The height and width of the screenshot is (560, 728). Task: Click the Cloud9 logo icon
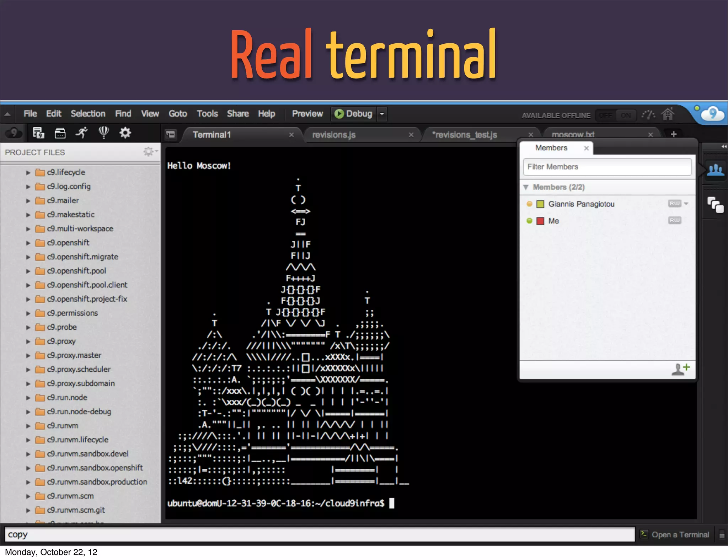coord(712,114)
